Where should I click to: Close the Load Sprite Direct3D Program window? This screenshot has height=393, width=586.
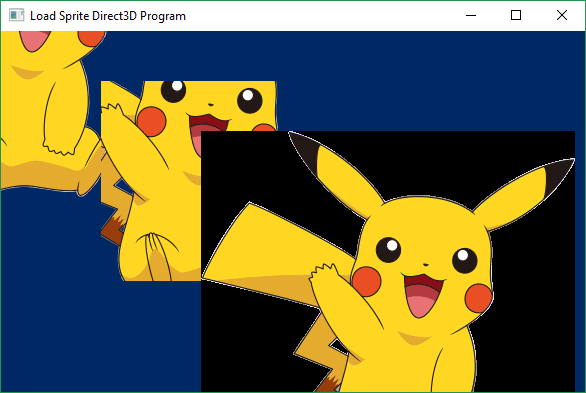(562, 15)
